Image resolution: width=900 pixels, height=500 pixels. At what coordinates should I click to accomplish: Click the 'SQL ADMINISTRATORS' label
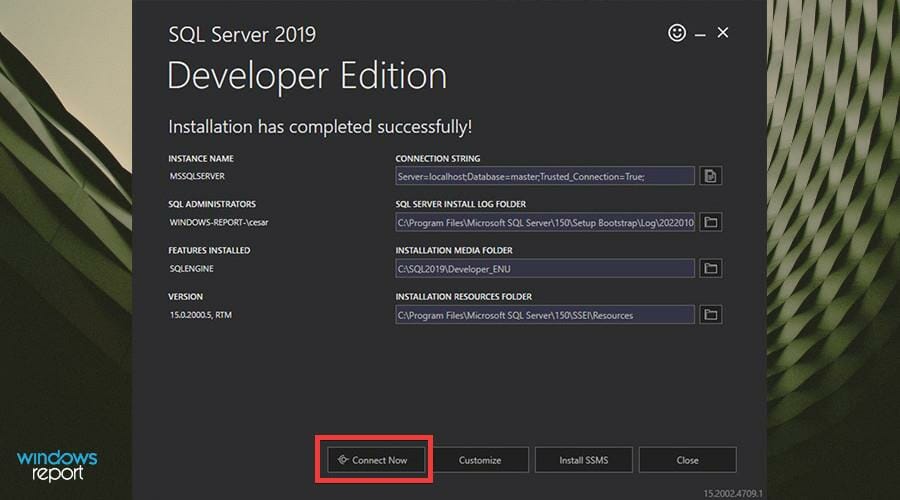click(x=212, y=204)
